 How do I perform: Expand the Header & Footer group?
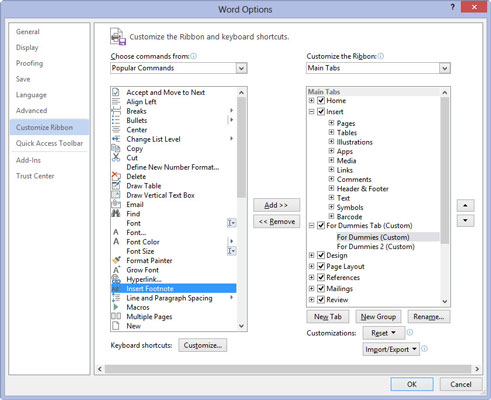331,188
